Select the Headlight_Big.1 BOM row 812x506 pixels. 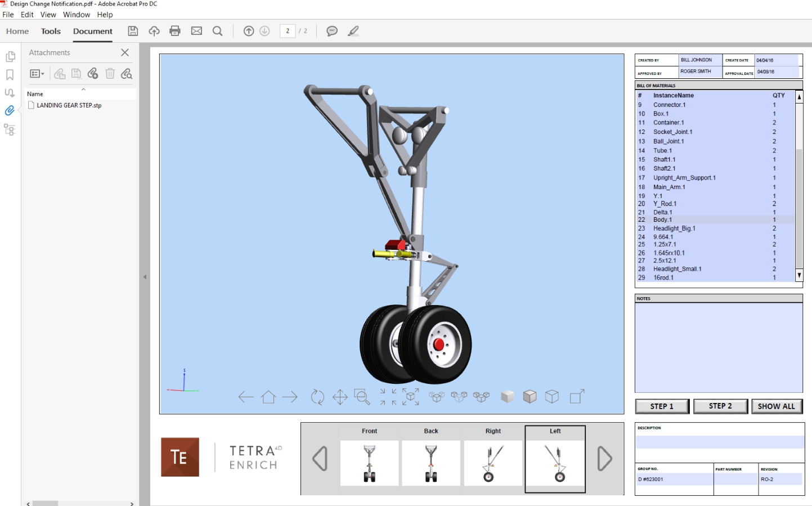(x=715, y=229)
